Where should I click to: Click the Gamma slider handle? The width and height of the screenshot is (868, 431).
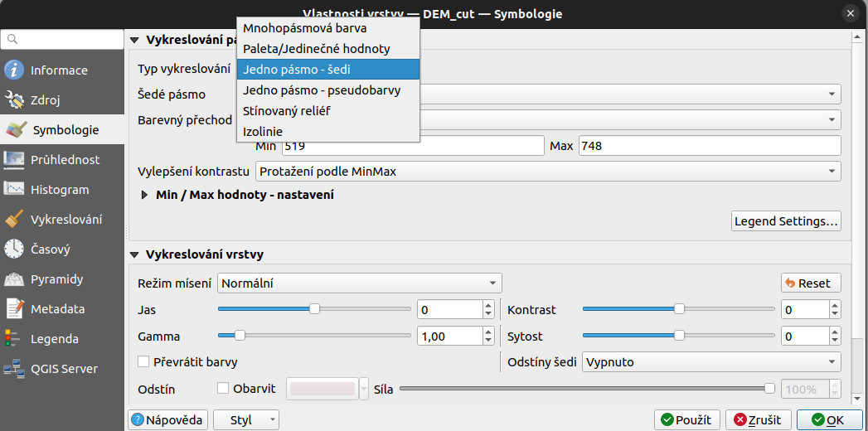240,336
